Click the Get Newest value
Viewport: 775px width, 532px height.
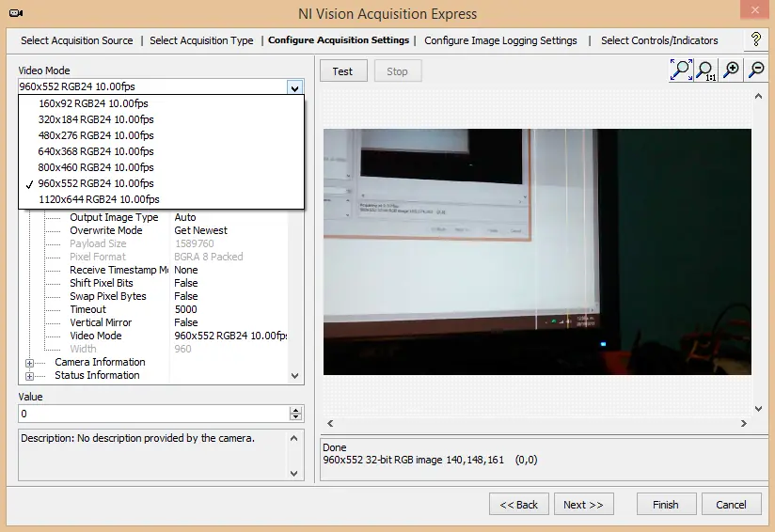click(200, 230)
